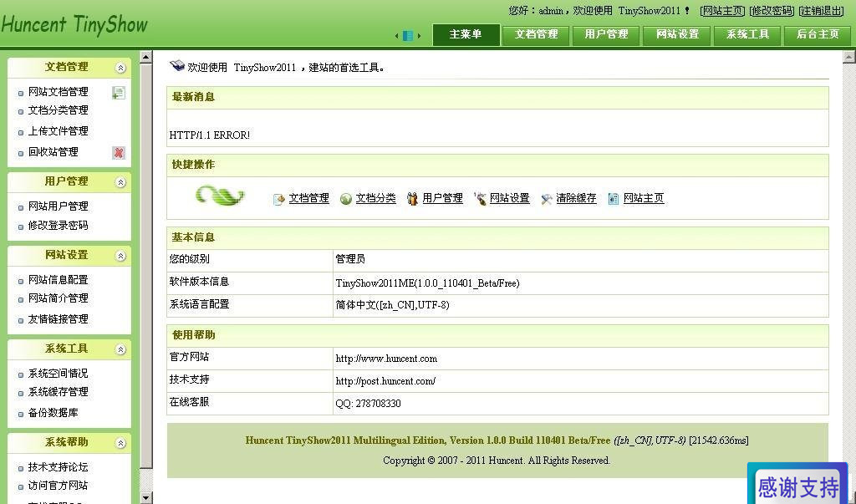856x504 pixels.
Task: Click the Huncent TinyShow logo
Action: click(74, 24)
